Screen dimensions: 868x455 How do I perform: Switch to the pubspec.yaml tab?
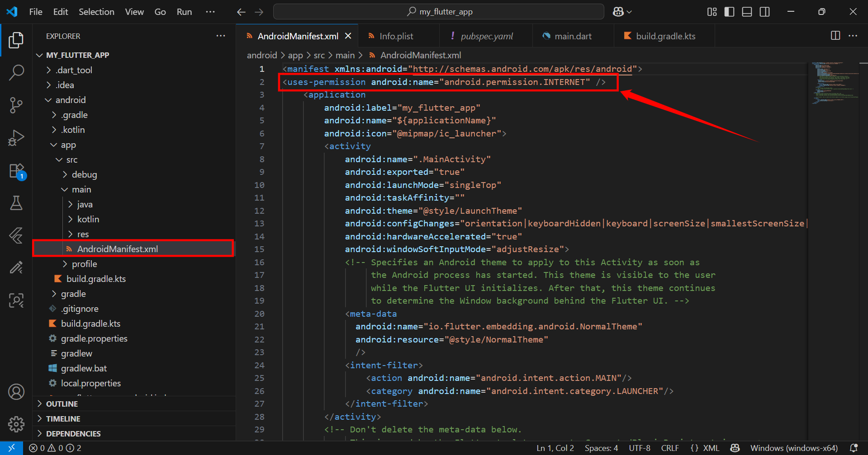486,36
